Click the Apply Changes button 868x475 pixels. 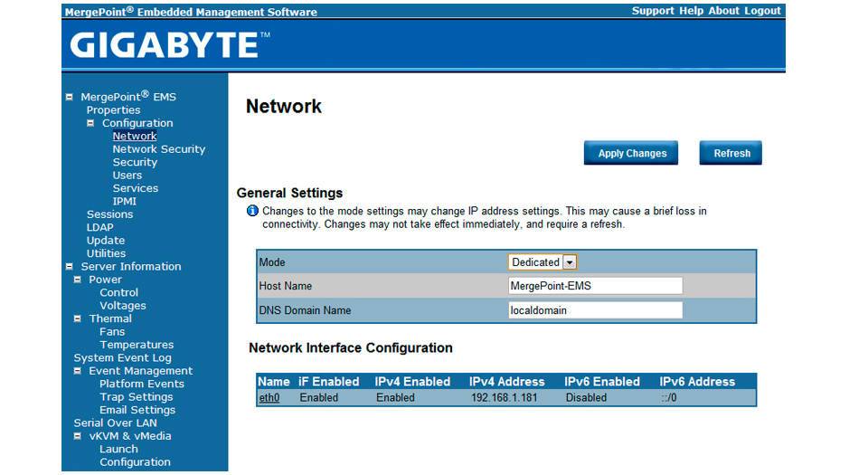pos(631,153)
